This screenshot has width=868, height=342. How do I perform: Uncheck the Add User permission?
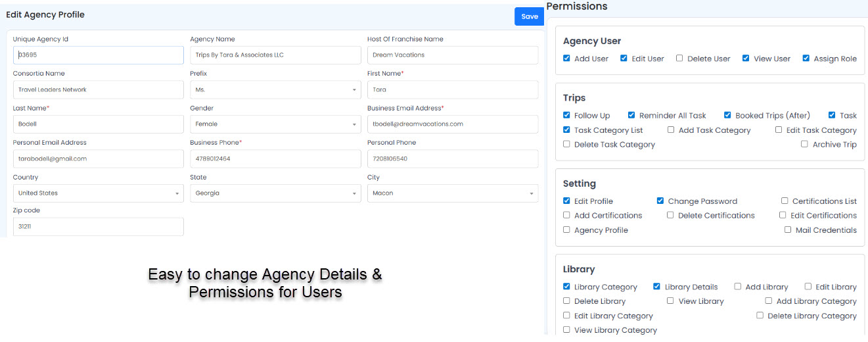pos(566,59)
